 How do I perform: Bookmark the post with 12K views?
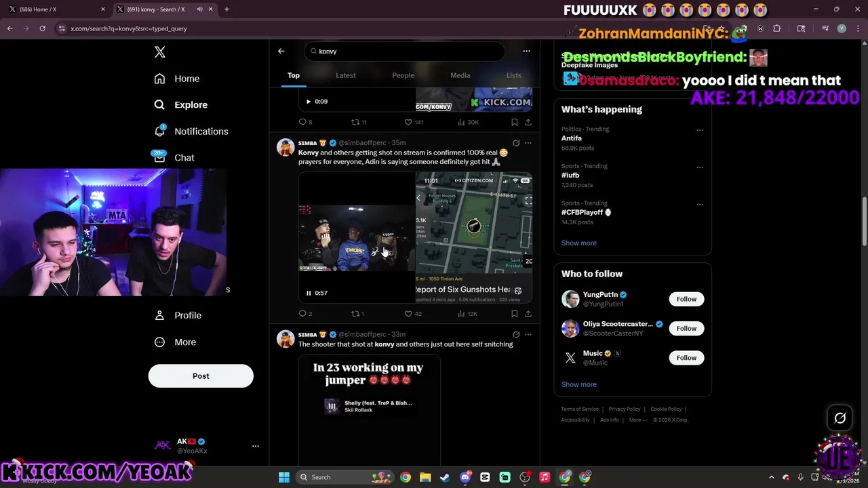[x=515, y=314]
